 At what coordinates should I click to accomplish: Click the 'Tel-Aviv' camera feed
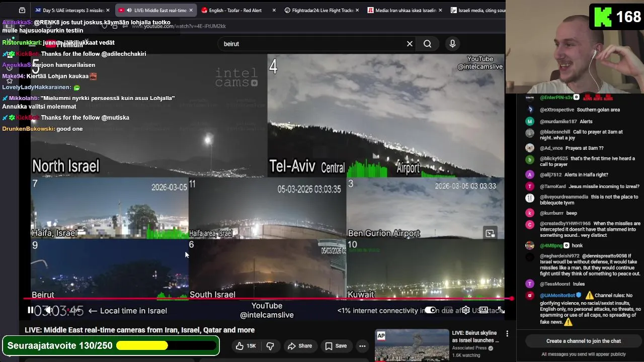386,116
